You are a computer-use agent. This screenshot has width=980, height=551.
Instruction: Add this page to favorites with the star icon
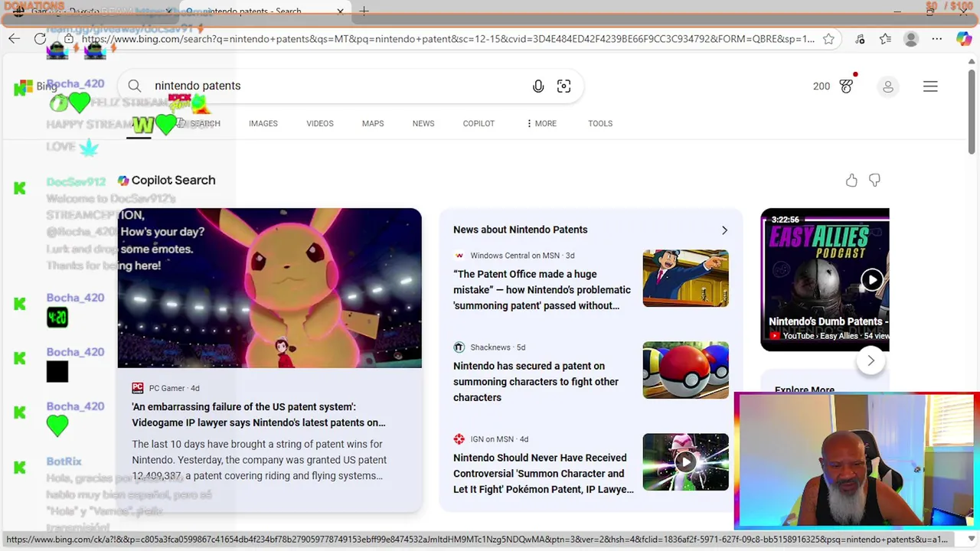(x=828, y=39)
